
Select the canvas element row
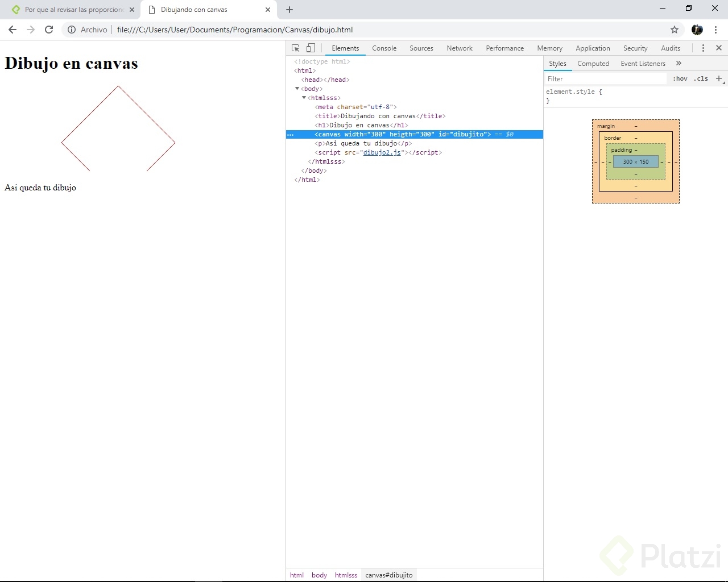click(414, 134)
